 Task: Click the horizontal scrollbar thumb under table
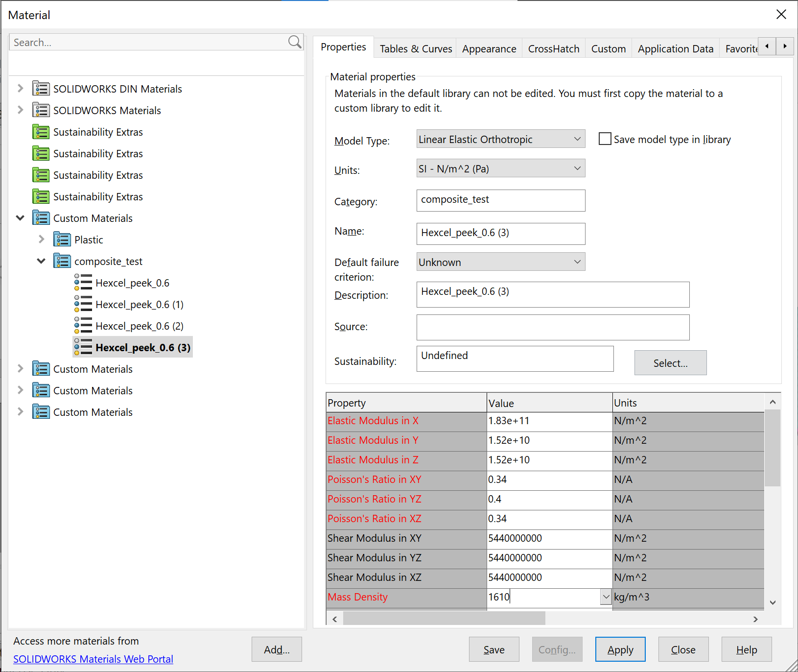pyautogui.click(x=444, y=619)
